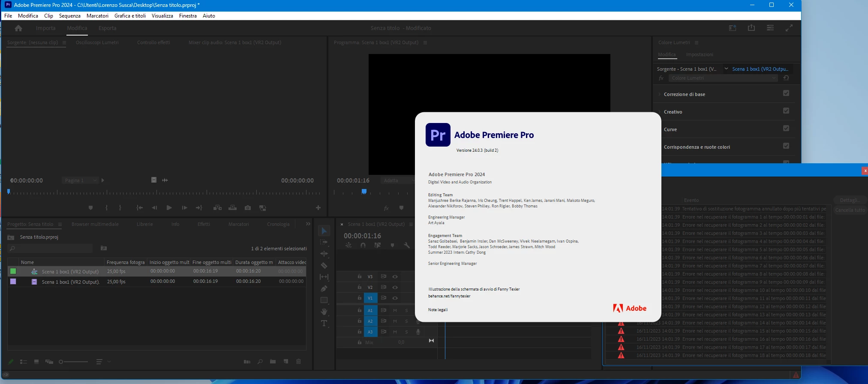
Task: Switch to the Browser multimediale tab
Action: point(95,224)
